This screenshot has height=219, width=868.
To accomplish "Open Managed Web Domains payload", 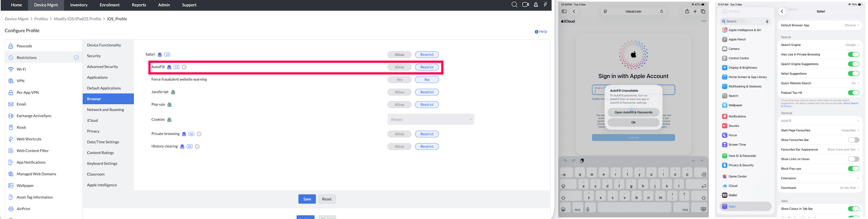I will (x=43, y=174).
